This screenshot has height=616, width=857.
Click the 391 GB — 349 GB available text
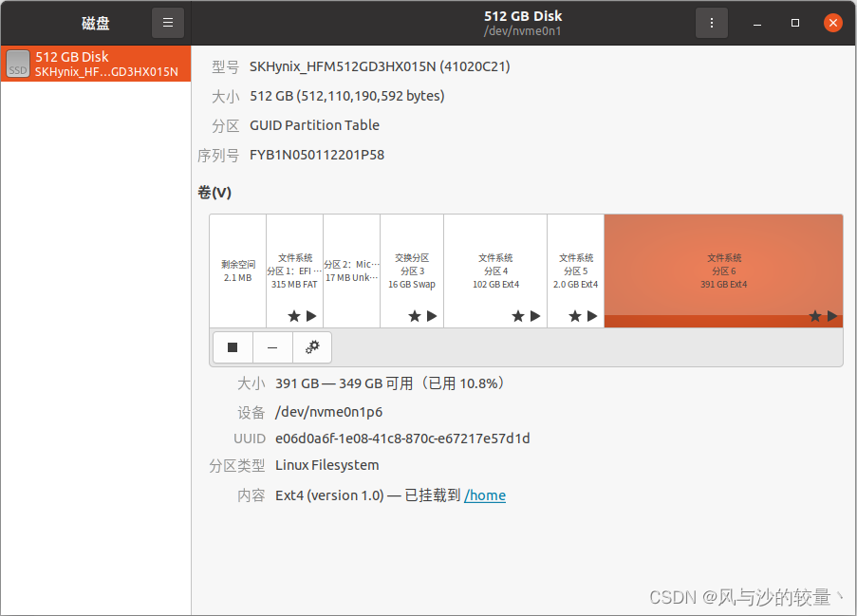pyautogui.click(x=389, y=383)
